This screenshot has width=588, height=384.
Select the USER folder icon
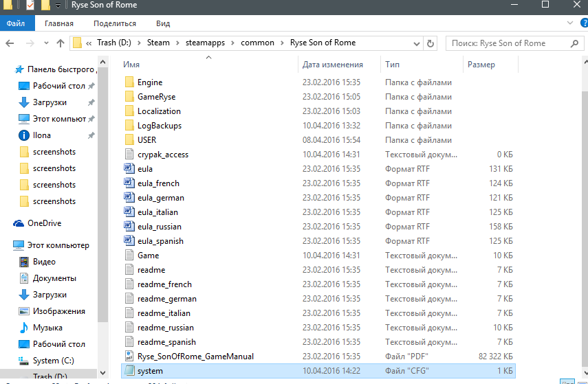pyautogui.click(x=129, y=140)
